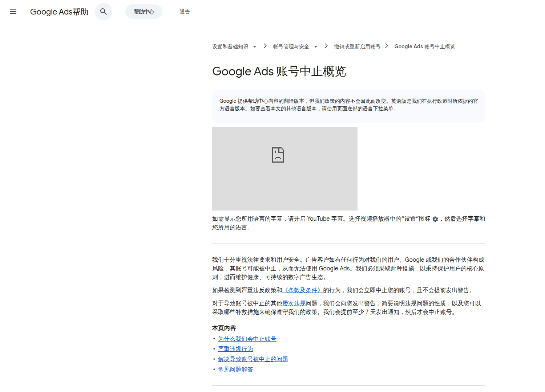The image size is (545, 392).
Task: Open the 《条款及条件》 link
Action: point(303,290)
